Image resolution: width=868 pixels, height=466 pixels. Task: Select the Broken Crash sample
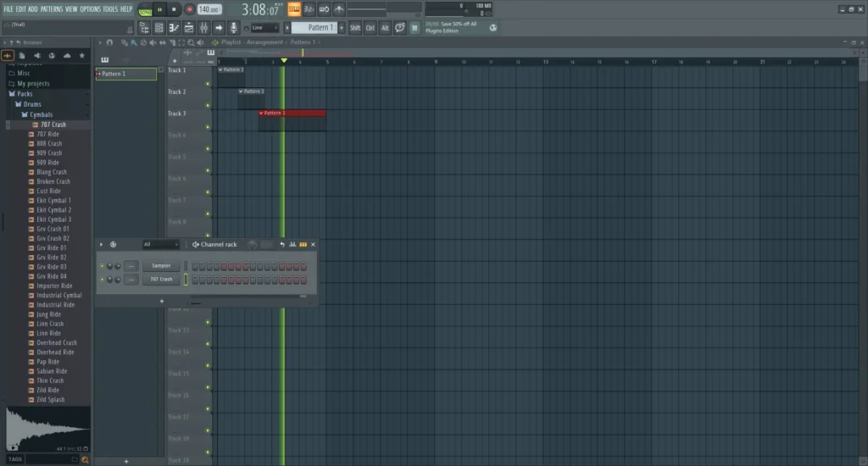53,181
